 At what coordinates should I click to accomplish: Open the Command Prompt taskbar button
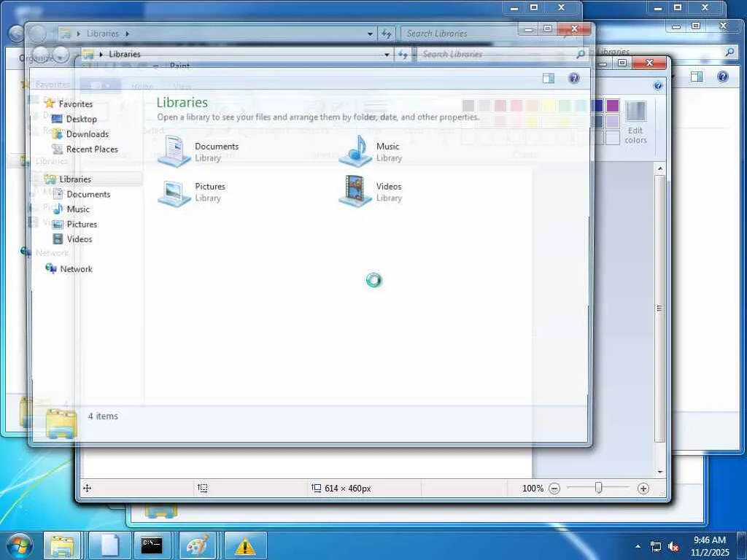(152, 545)
